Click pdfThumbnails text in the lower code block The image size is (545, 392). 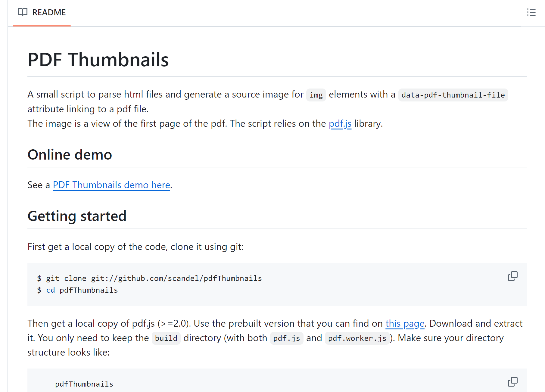(84, 384)
